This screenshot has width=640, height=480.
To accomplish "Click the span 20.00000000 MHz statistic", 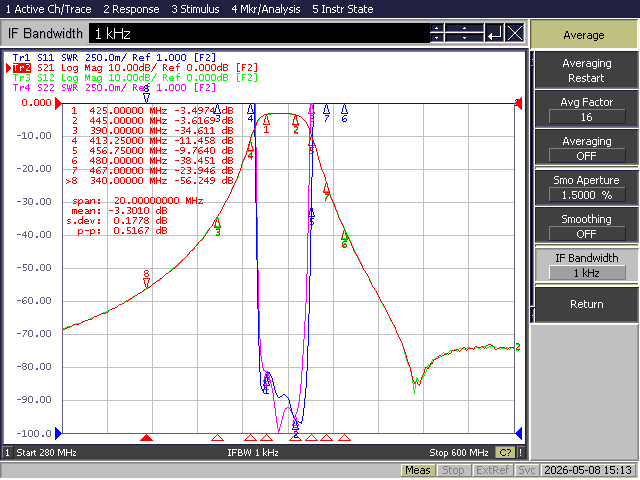I will coord(138,201).
